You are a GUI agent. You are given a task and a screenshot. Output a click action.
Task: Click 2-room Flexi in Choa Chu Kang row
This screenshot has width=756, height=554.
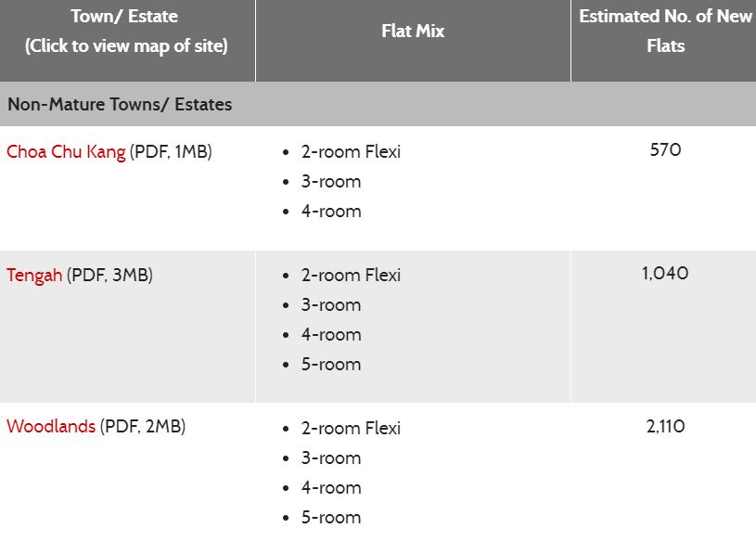point(351,152)
